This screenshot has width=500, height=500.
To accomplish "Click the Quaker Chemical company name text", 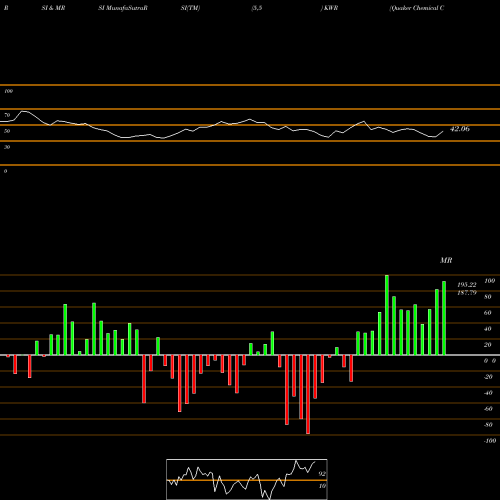I will click(x=417, y=8).
